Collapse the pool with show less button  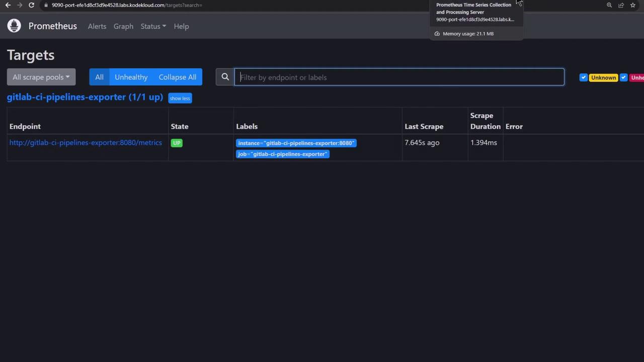click(180, 98)
